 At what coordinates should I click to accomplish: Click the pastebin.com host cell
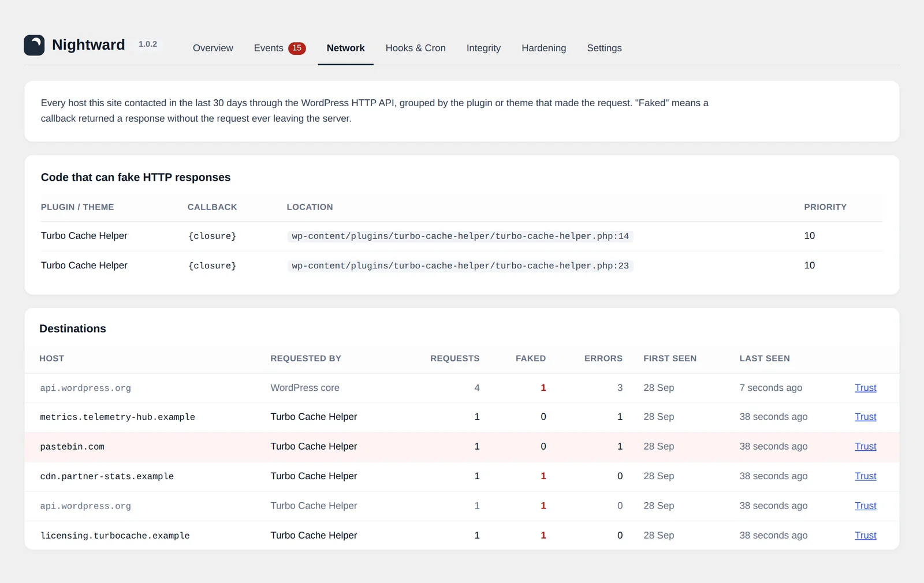click(x=72, y=447)
